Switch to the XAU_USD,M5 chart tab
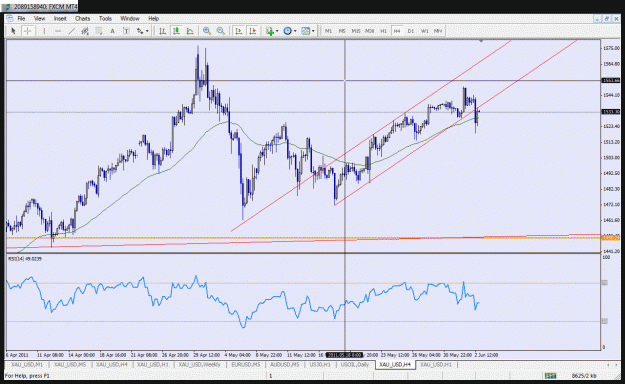The image size is (625, 384). click(x=70, y=364)
